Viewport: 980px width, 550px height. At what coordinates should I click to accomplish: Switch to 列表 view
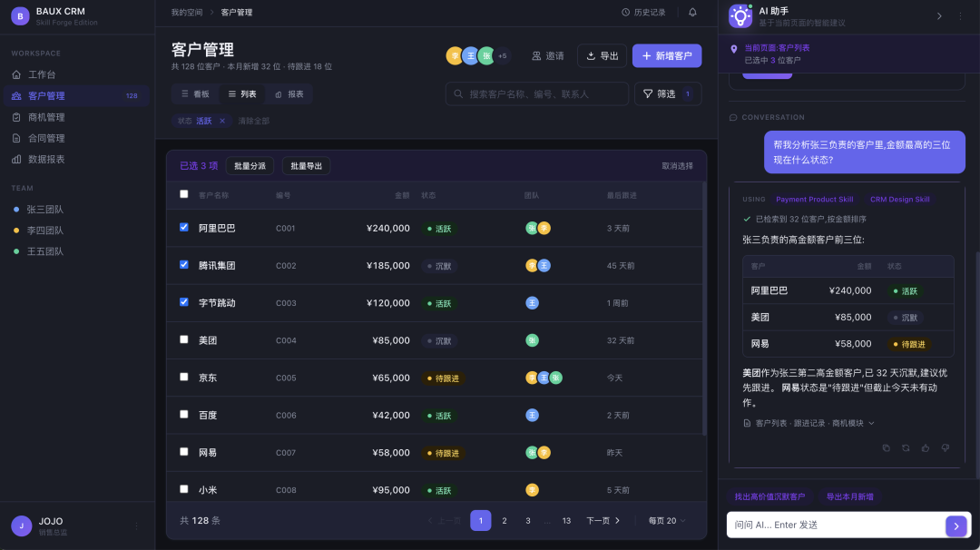[242, 93]
